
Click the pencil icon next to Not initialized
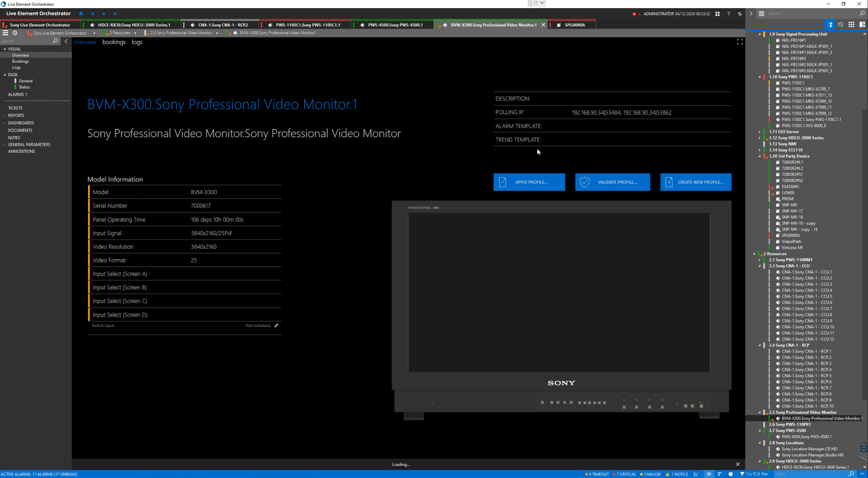(x=276, y=325)
